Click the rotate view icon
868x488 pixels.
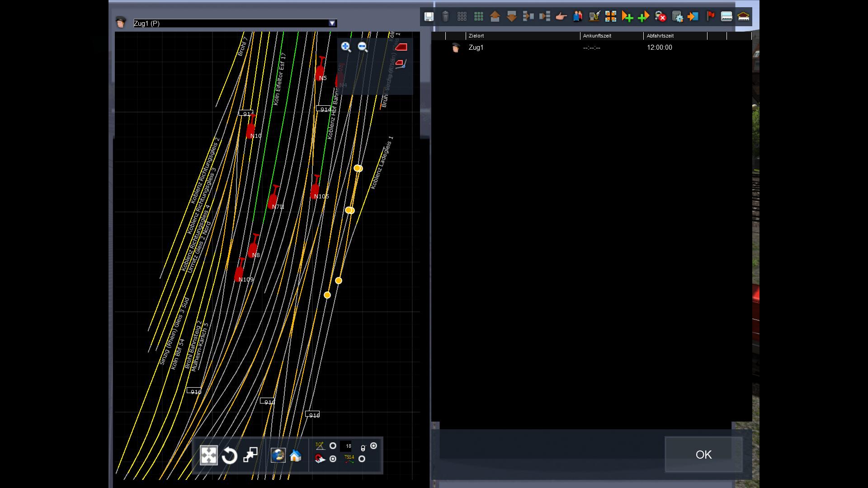coord(229,455)
